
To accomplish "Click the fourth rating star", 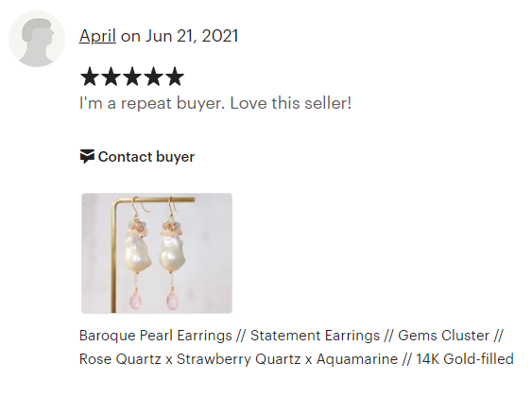I will tap(154, 77).
